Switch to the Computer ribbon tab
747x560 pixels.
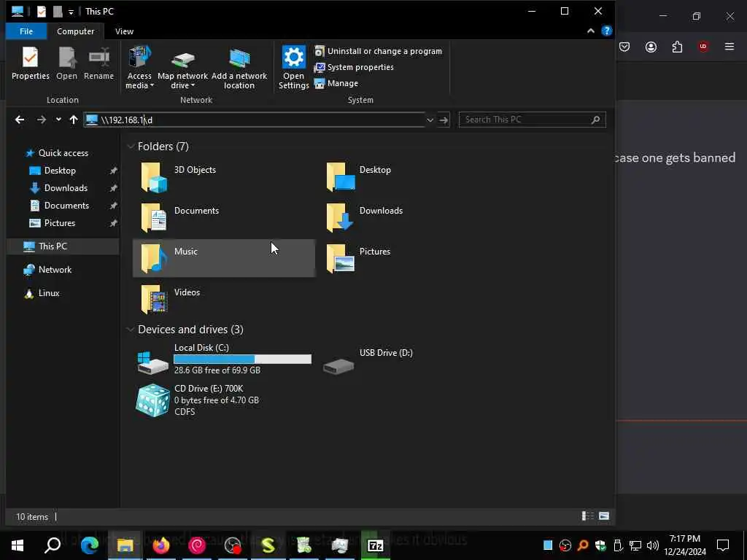click(75, 31)
